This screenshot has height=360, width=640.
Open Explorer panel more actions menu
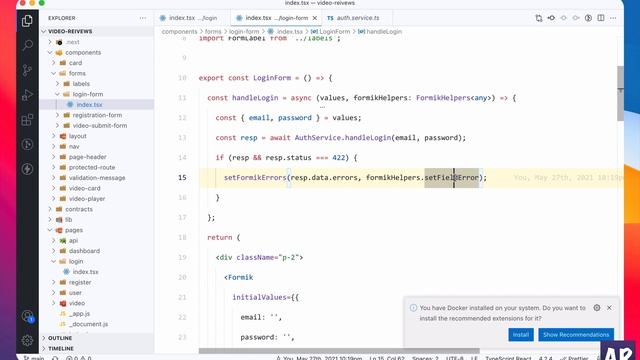(x=142, y=18)
